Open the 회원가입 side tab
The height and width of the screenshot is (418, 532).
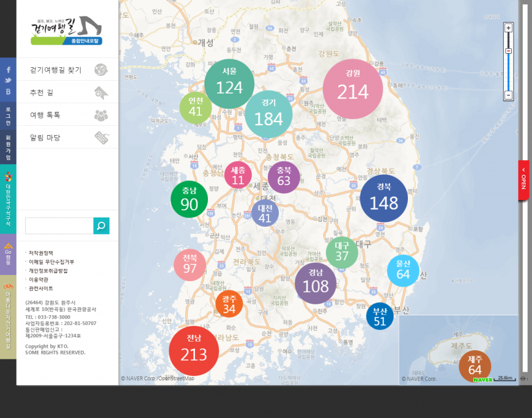(9, 148)
